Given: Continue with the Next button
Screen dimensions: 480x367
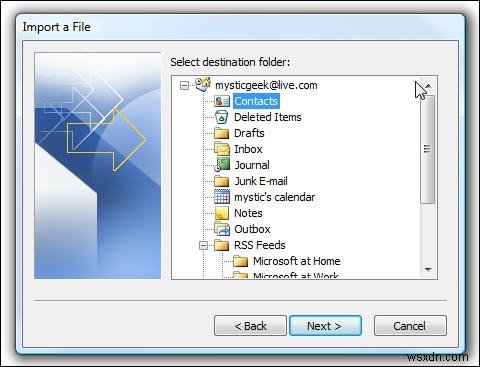Looking at the screenshot, I should click(325, 326).
